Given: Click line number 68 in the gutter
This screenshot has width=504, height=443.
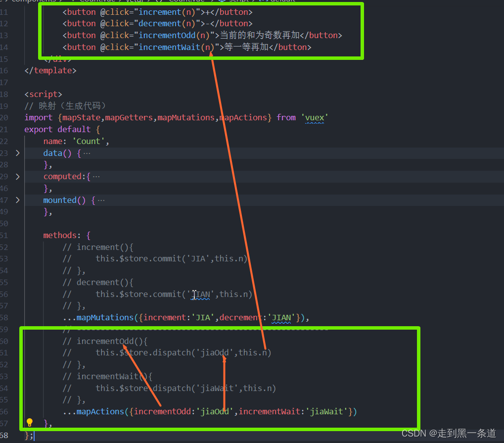Looking at the screenshot, I should coord(4,436).
